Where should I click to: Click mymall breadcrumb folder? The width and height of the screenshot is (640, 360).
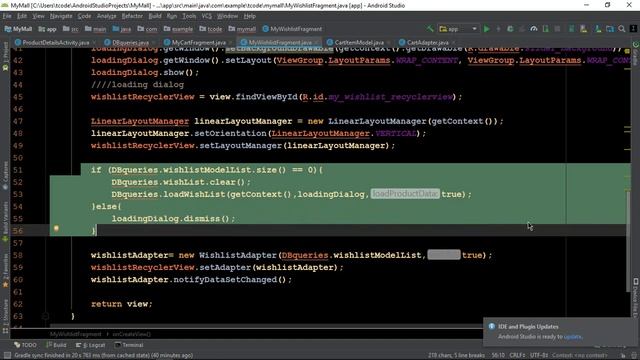242,29
